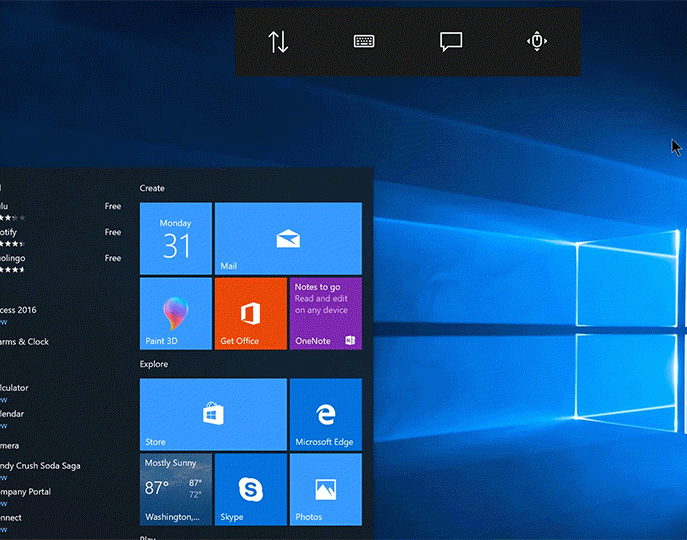This screenshot has height=540, width=687.
Task: Select the Explore group heading
Action: pyautogui.click(x=154, y=364)
